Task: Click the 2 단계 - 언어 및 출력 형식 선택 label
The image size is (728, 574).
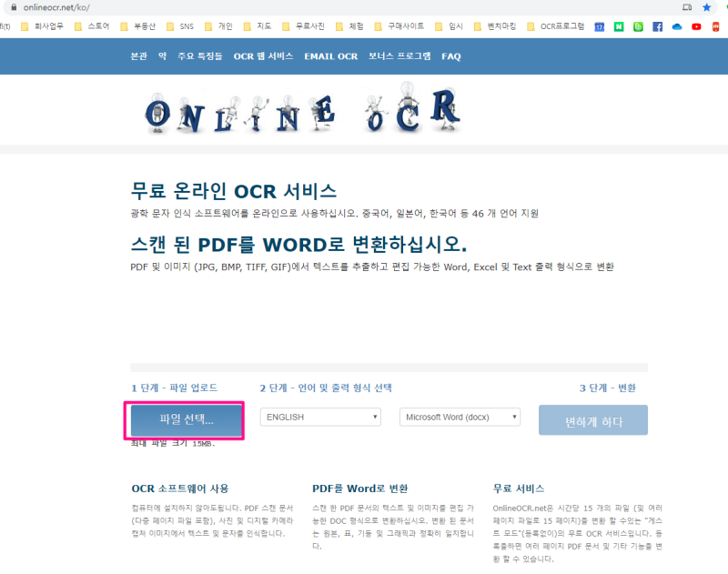Action: pyautogui.click(x=326, y=388)
